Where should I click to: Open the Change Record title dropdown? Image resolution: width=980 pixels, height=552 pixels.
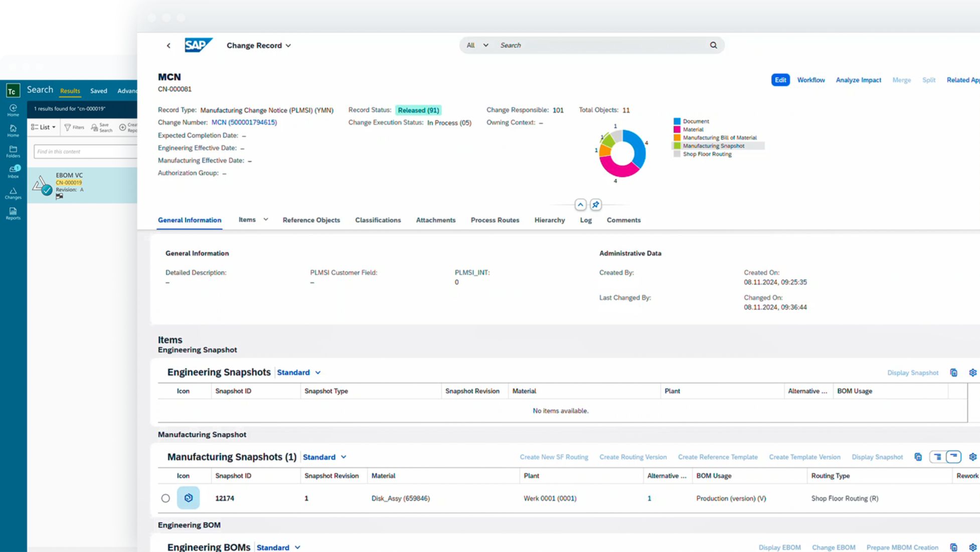click(x=259, y=45)
